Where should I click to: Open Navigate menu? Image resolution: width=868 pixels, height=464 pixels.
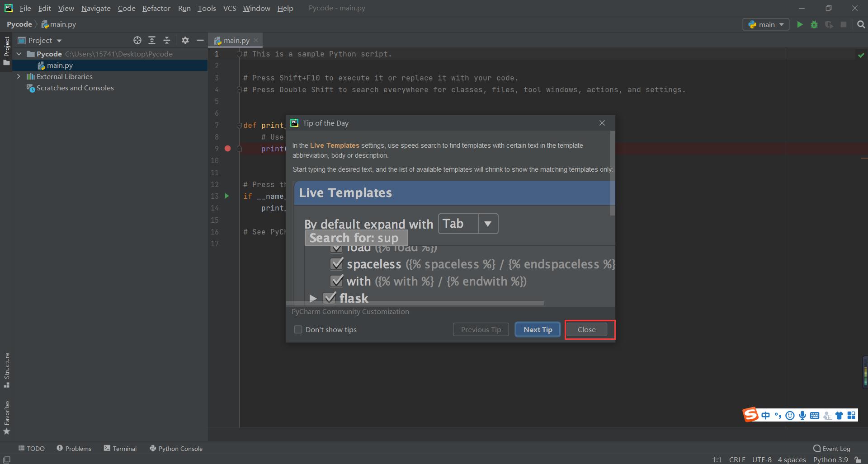pyautogui.click(x=96, y=8)
